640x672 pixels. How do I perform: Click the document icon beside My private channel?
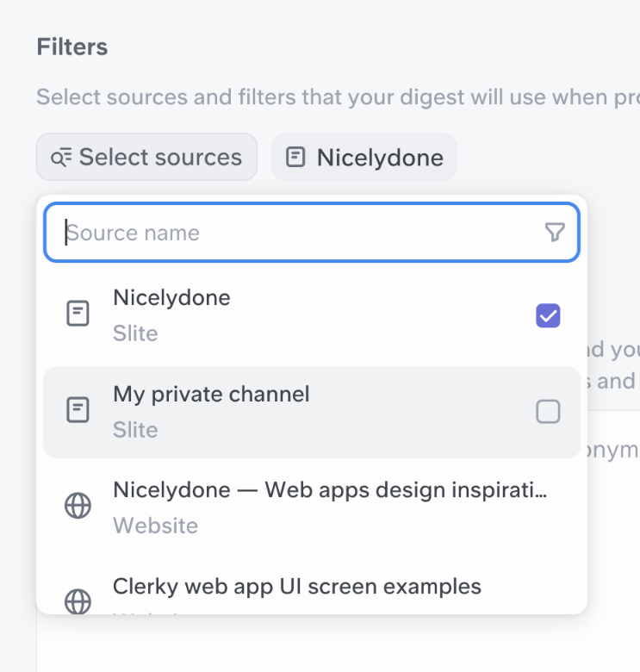click(78, 410)
